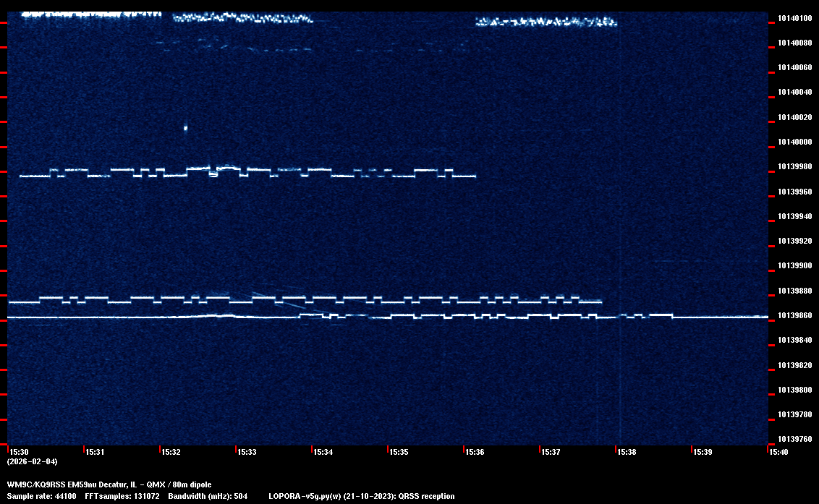Click the 15:35 time axis label
Viewport: 819px width, 504px height.
[399, 452]
